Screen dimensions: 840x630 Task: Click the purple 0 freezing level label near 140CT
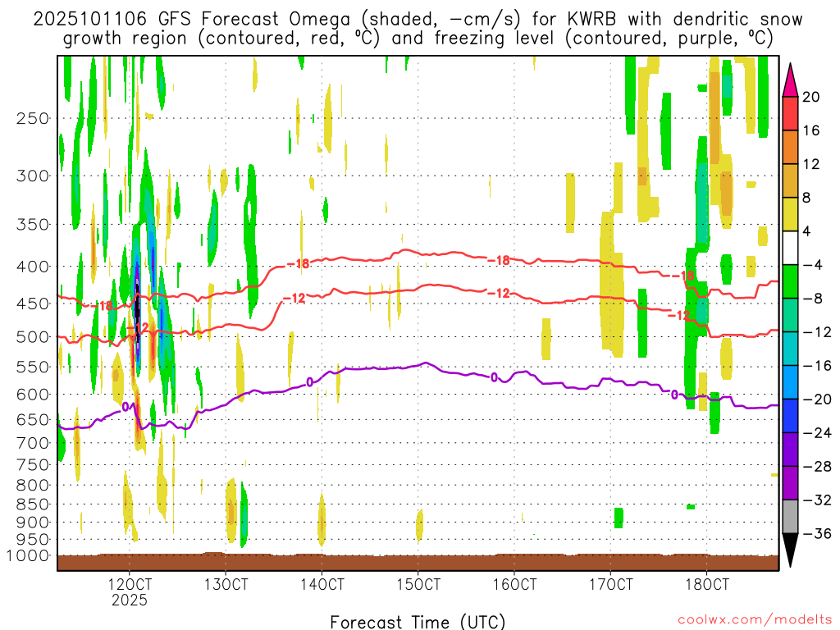[x=309, y=382]
